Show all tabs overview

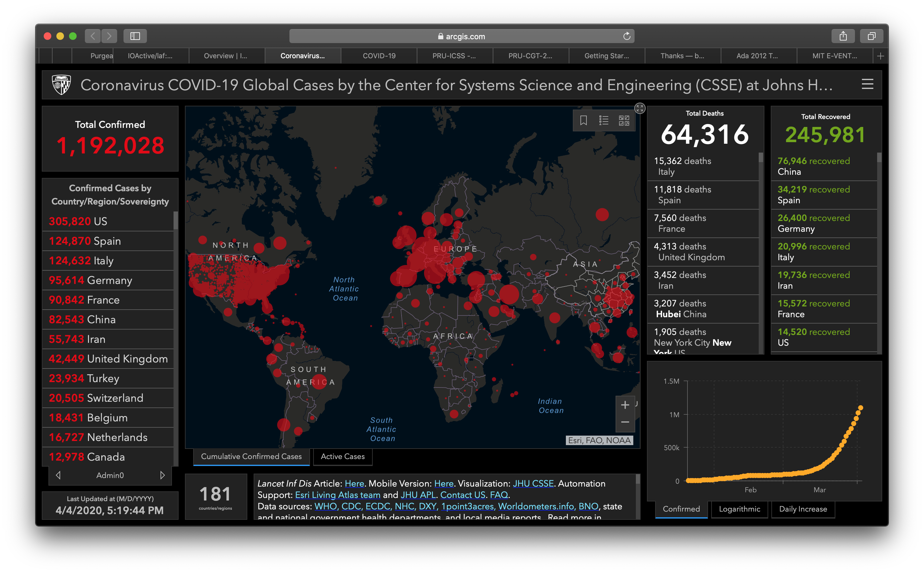(x=871, y=36)
